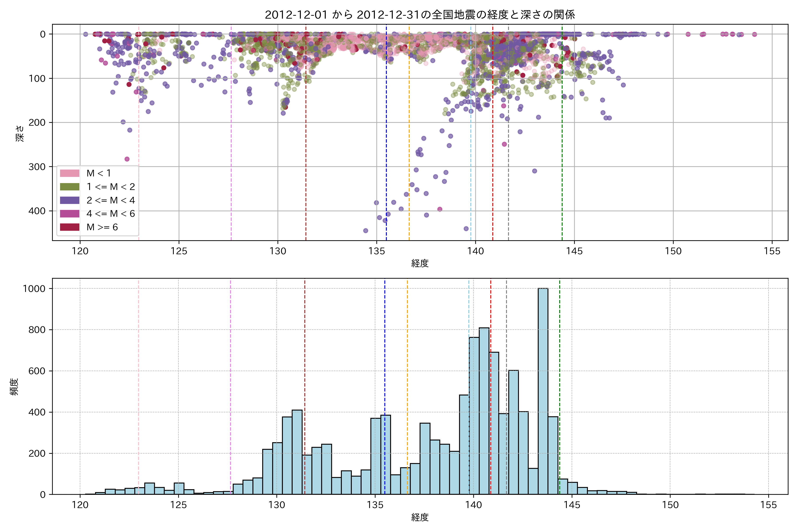Click the 400 tick label on depth axis
This screenshot has width=798, height=532.
click(x=37, y=211)
